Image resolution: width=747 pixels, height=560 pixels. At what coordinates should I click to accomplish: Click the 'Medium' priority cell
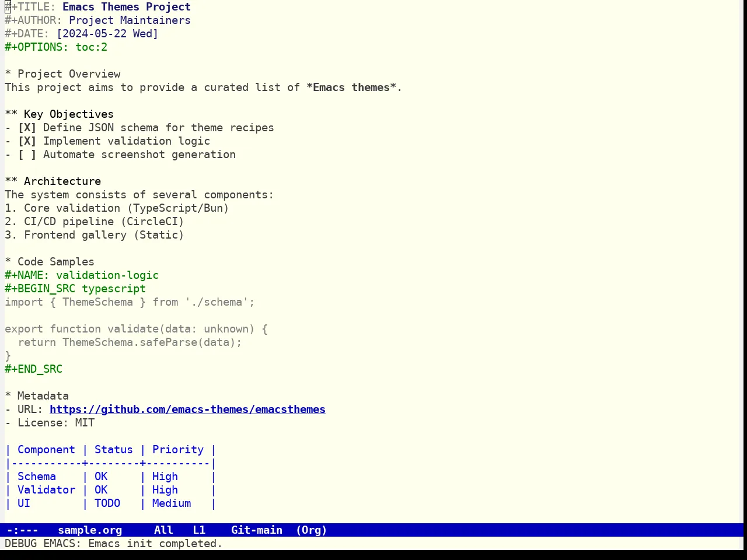(x=172, y=503)
